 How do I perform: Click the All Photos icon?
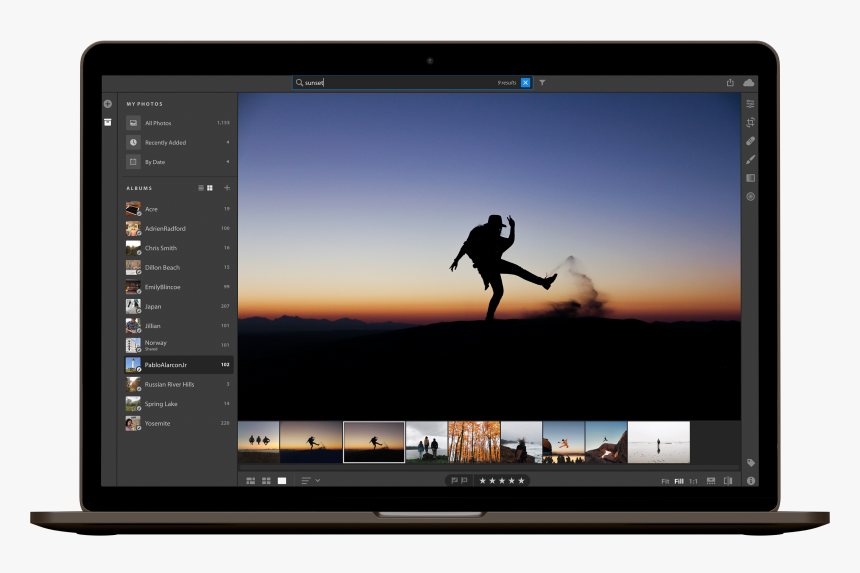(133, 123)
